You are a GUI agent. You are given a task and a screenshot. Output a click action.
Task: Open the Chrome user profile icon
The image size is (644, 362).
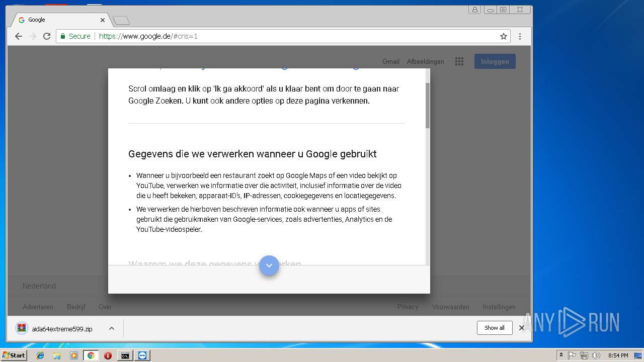click(474, 10)
